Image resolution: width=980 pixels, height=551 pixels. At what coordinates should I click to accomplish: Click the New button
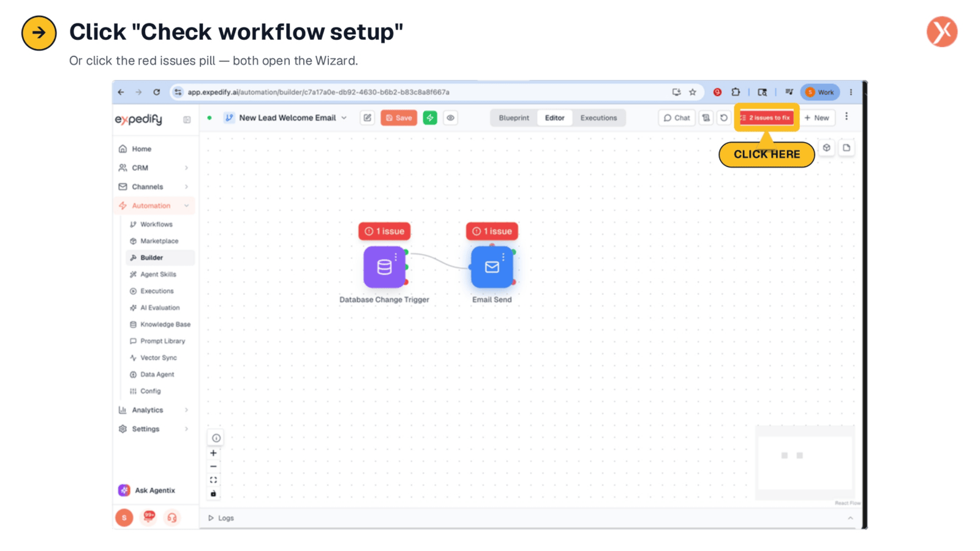coord(817,118)
